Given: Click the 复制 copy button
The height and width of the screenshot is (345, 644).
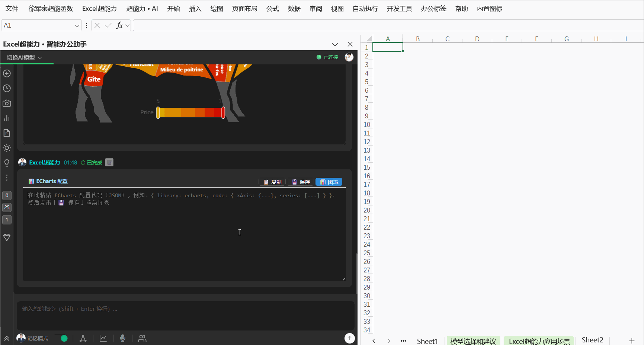Looking at the screenshot, I should [x=272, y=182].
